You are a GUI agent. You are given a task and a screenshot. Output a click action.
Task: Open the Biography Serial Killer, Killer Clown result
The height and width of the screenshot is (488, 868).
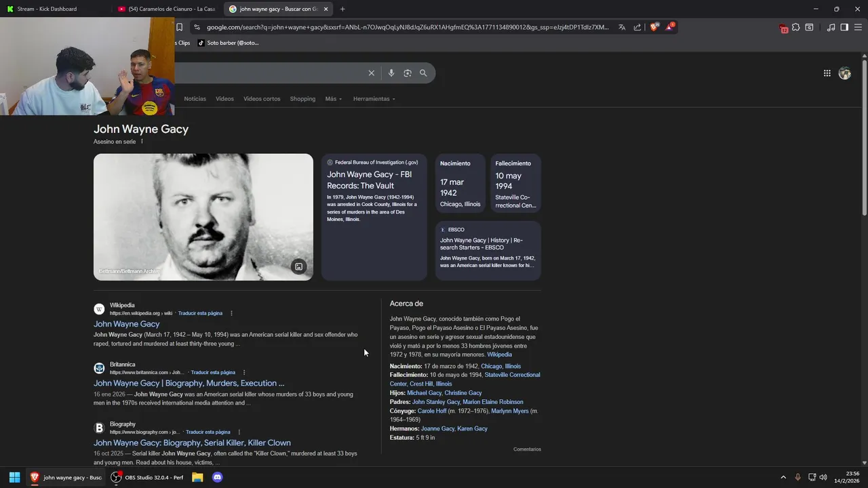192,443
